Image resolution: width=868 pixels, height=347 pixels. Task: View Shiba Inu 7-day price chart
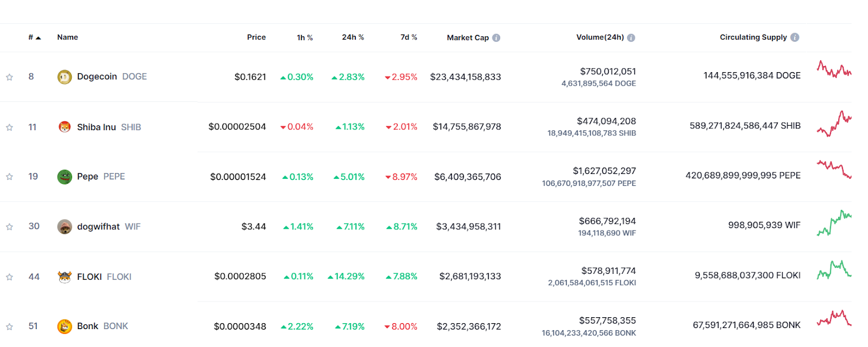(x=834, y=124)
